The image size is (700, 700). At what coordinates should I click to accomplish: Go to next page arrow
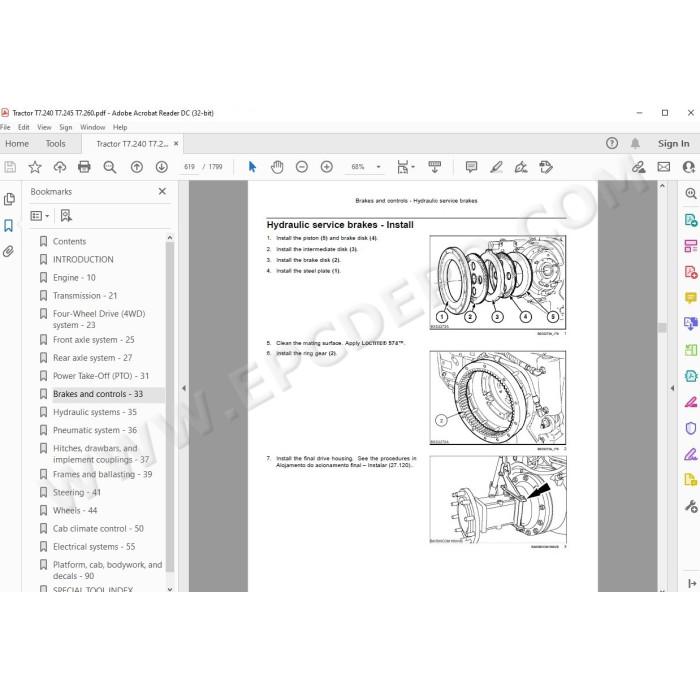pos(162,167)
